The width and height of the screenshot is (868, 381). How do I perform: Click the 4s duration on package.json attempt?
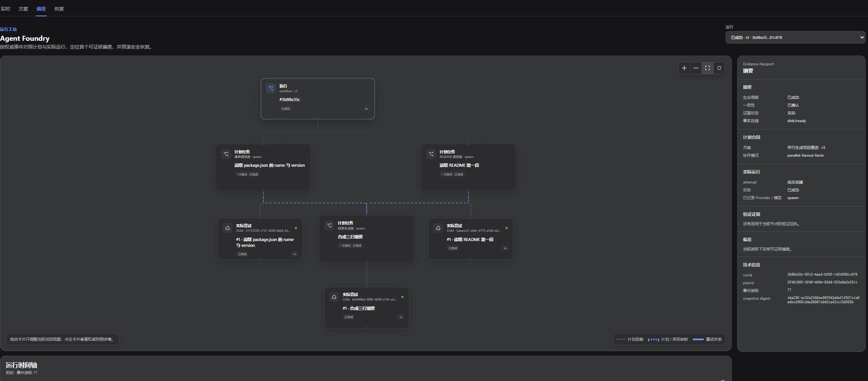[x=295, y=254]
